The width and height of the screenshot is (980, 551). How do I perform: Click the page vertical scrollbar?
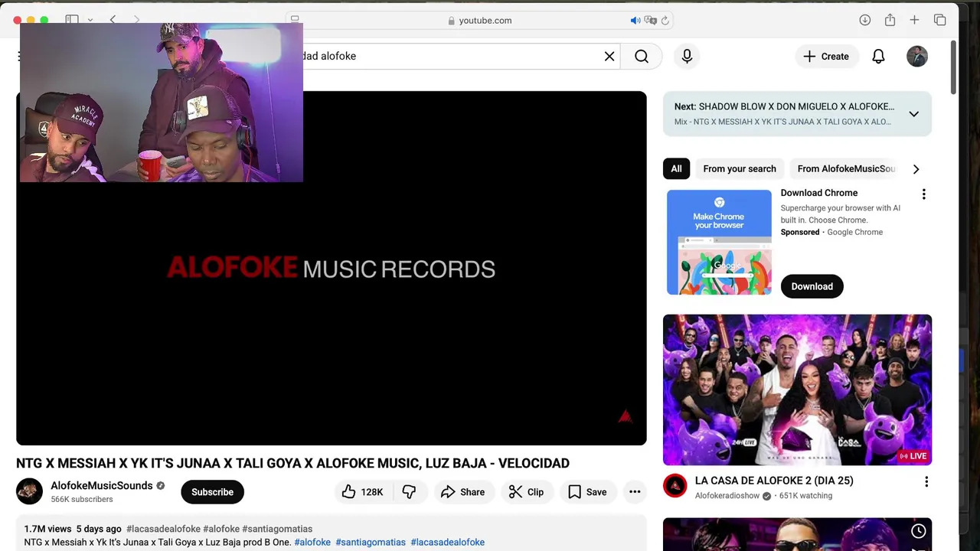pos(953,67)
